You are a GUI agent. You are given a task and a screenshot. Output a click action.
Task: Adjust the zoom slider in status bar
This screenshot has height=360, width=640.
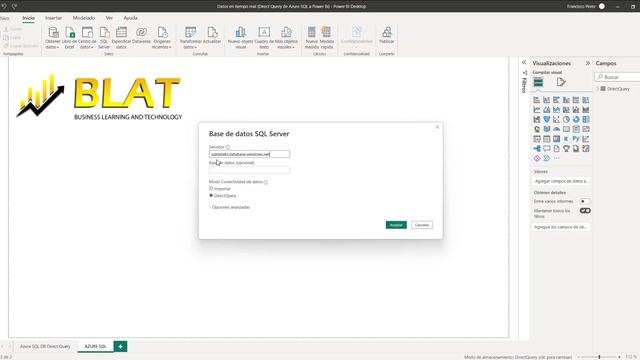coord(599,357)
